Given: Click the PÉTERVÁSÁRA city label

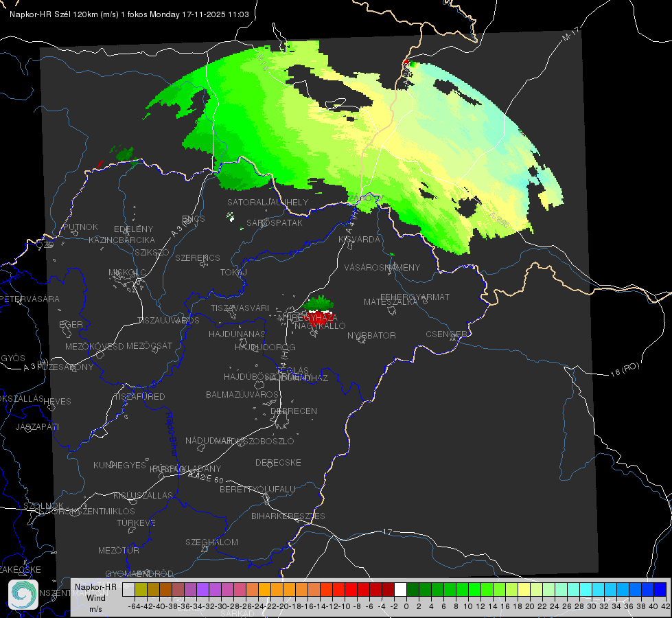Looking at the screenshot, I should 30,299.
